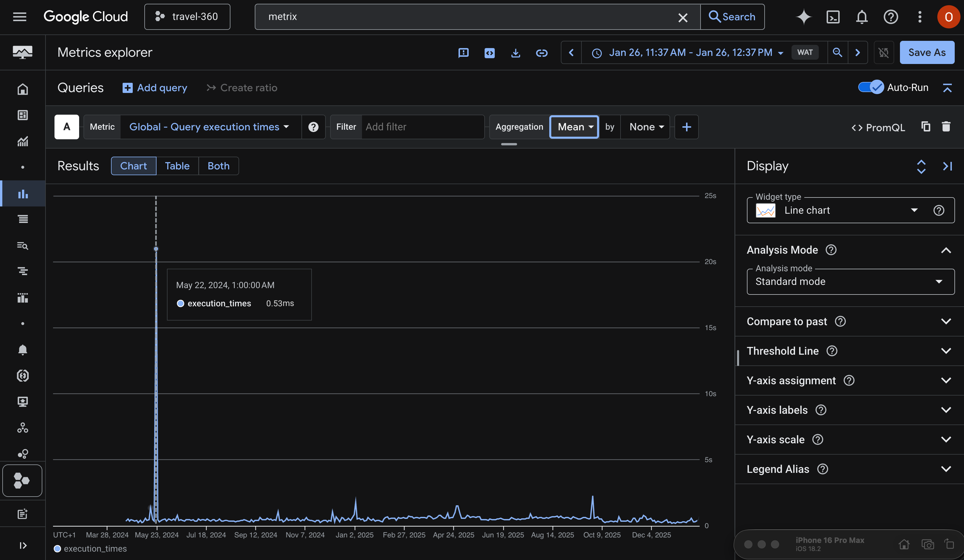
Task: Click Add query button
Action: coord(155,88)
